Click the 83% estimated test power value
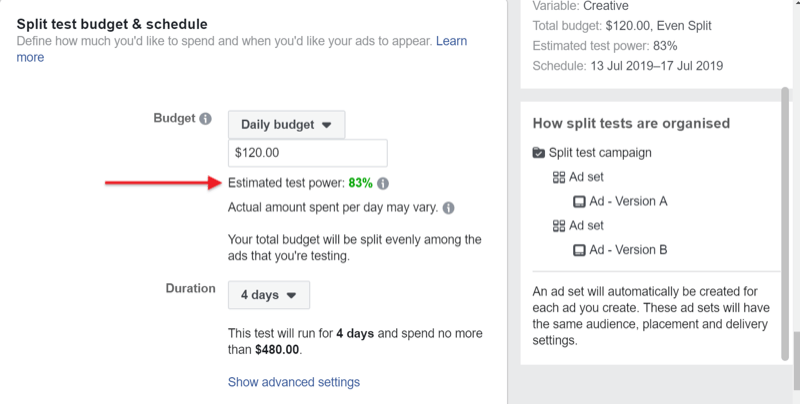The width and height of the screenshot is (800, 404). [360, 183]
